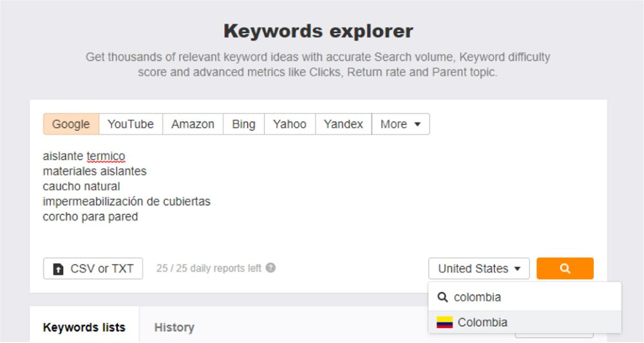This screenshot has width=644, height=343.
Task: Click the file upload icon on CSV button
Action: tap(59, 269)
